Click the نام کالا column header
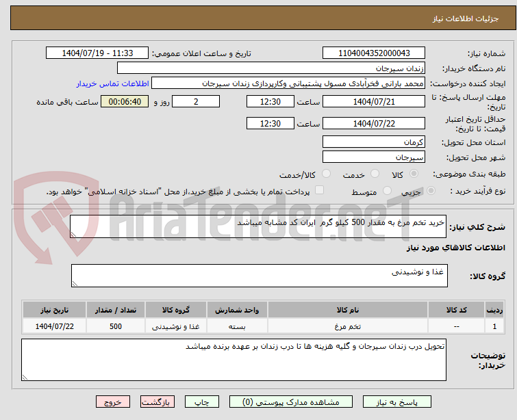 347,310
